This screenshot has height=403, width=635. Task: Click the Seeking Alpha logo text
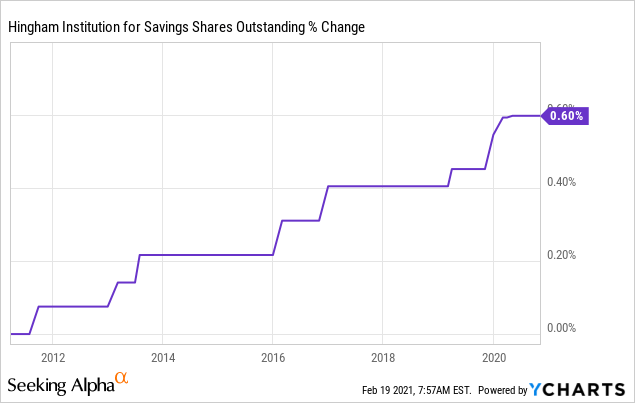coord(60,386)
